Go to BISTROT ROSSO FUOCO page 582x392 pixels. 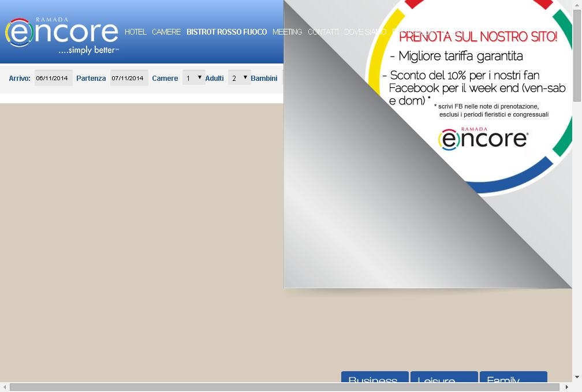[226, 32]
